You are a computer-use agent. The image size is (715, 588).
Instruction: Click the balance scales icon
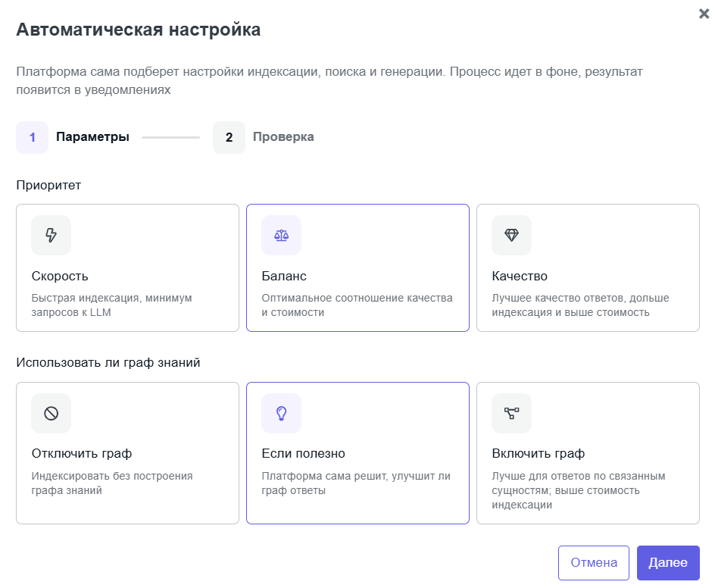[281, 235]
